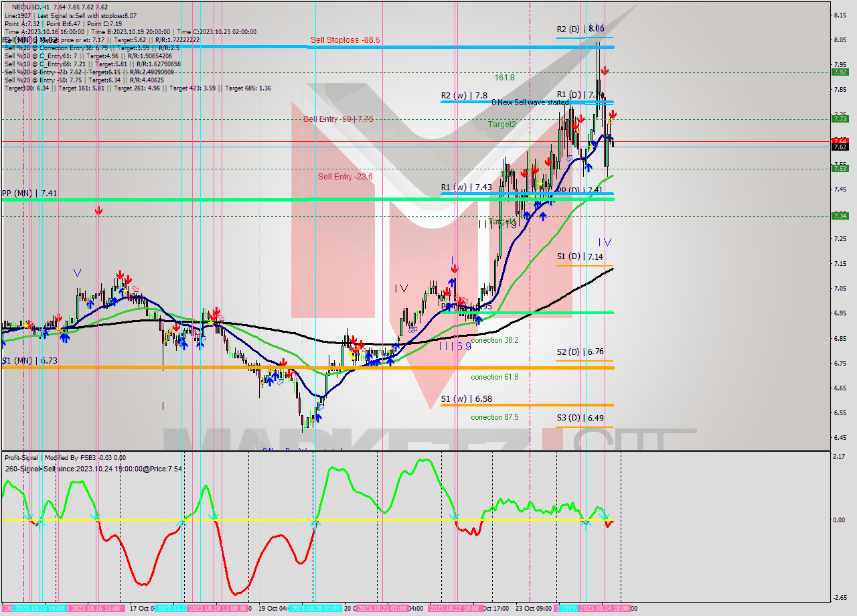The width and height of the screenshot is (857, 616).
Task: Click the 8.05 price axis value
Action: click(841, 40)
